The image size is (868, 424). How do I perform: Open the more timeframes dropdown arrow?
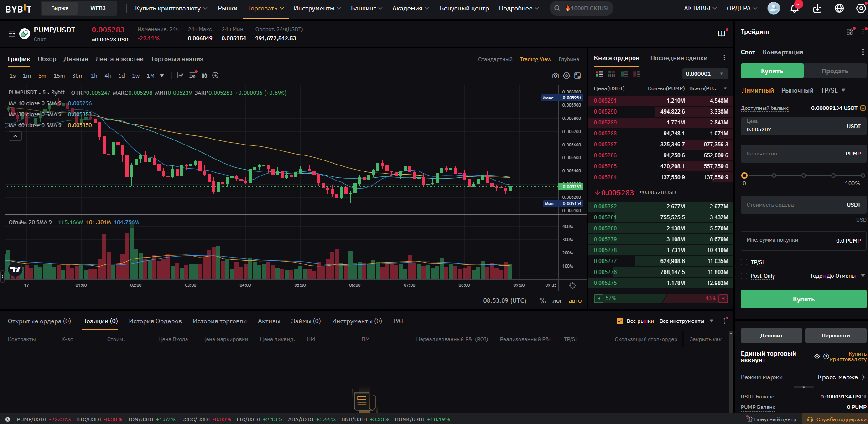[x=162, y=76]
